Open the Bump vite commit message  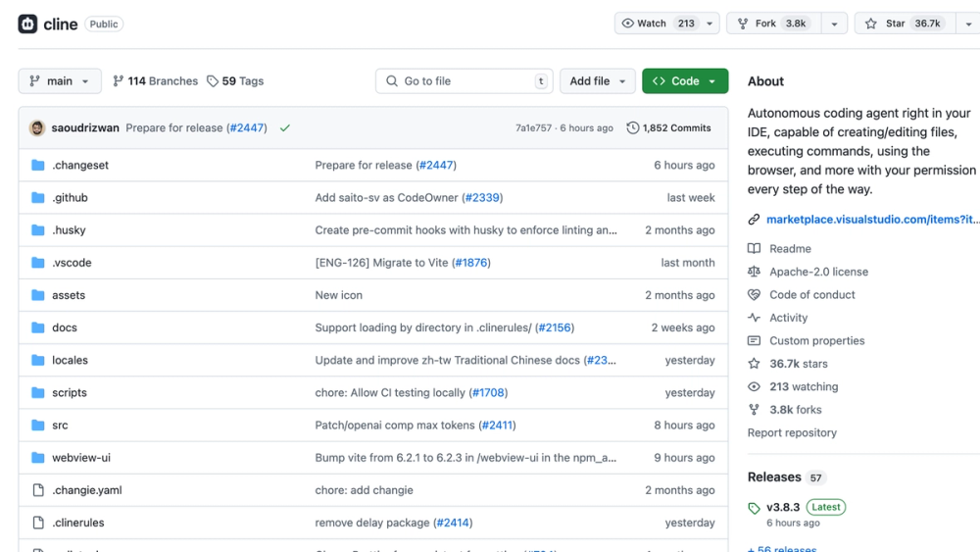pos(465,458)
